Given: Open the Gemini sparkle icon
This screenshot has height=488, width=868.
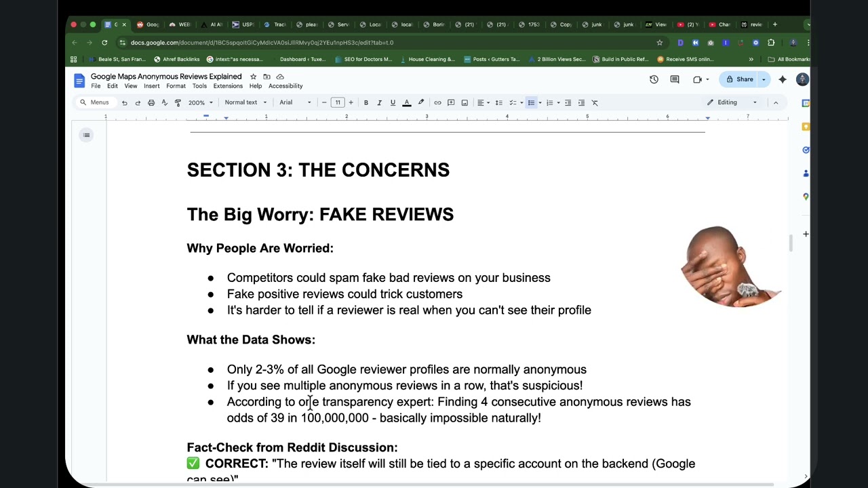Looking at the screenshot, I should pyautogui.click(x=783, y=79).
